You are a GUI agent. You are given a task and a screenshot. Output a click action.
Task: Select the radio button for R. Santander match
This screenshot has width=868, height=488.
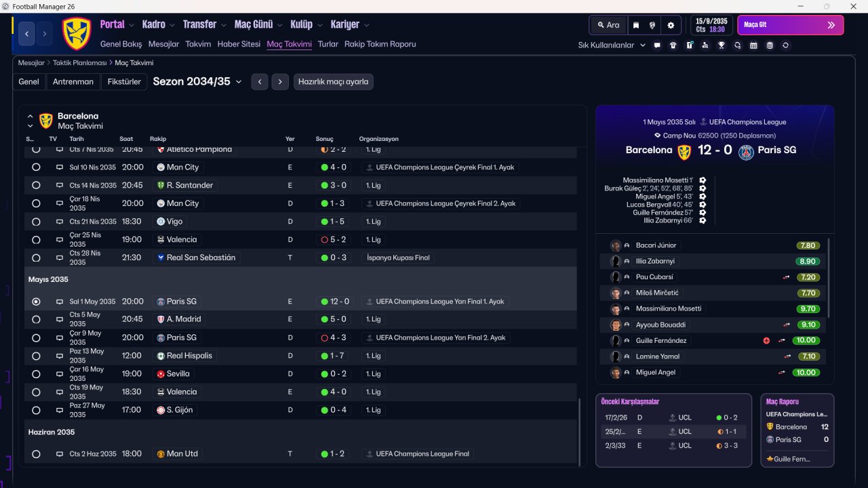[36, 185]
